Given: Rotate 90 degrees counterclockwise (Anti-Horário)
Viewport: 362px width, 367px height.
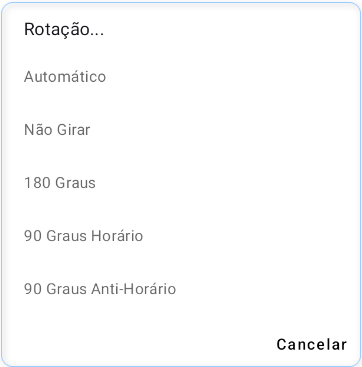Looking at the screenshot, I should [x=181, y=289].
